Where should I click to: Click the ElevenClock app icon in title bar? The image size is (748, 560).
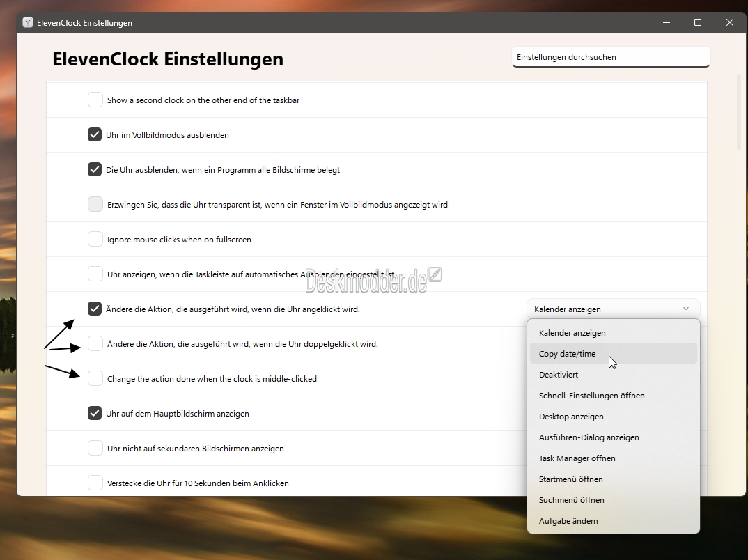pos(28,22)
